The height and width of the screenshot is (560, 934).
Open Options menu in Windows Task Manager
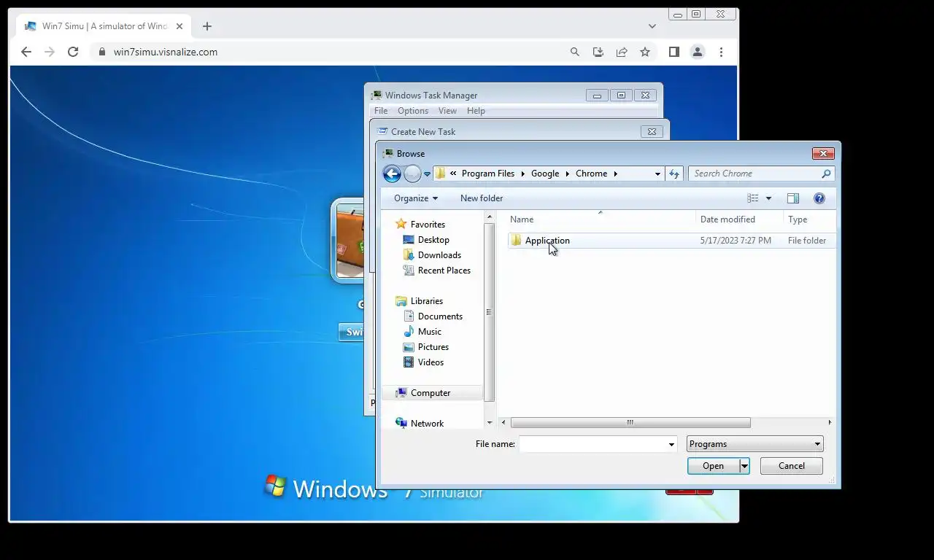413,111
